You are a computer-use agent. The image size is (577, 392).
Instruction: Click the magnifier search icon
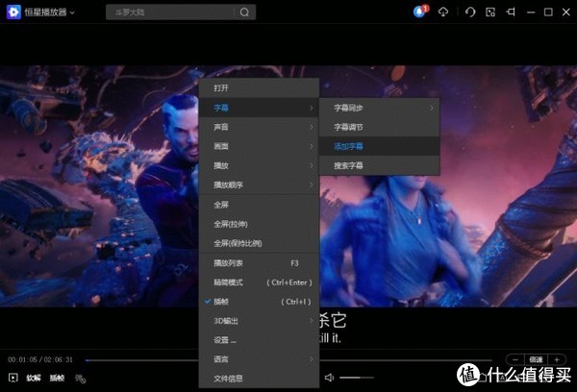click(244, 12)
